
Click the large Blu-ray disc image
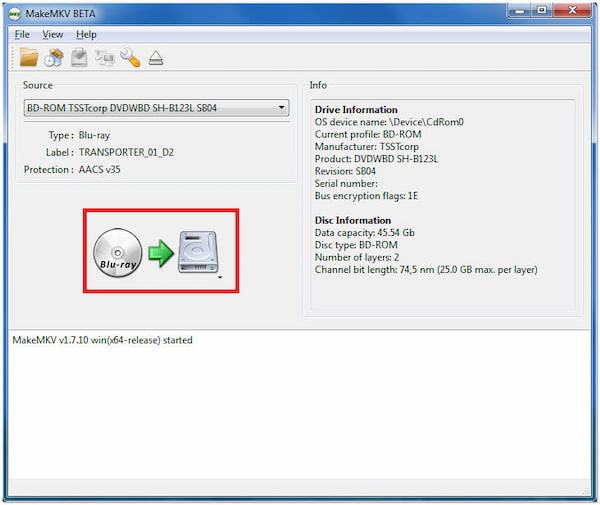117,253
